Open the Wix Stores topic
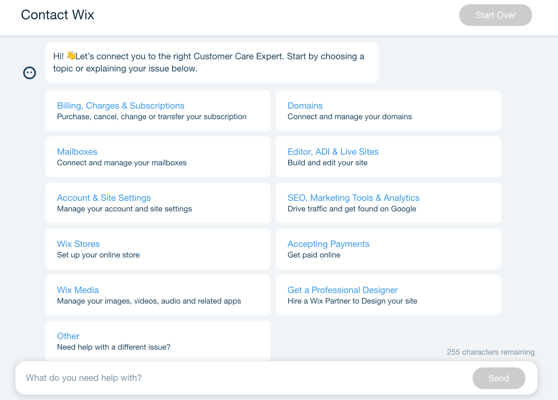 (x=158, y=249)
